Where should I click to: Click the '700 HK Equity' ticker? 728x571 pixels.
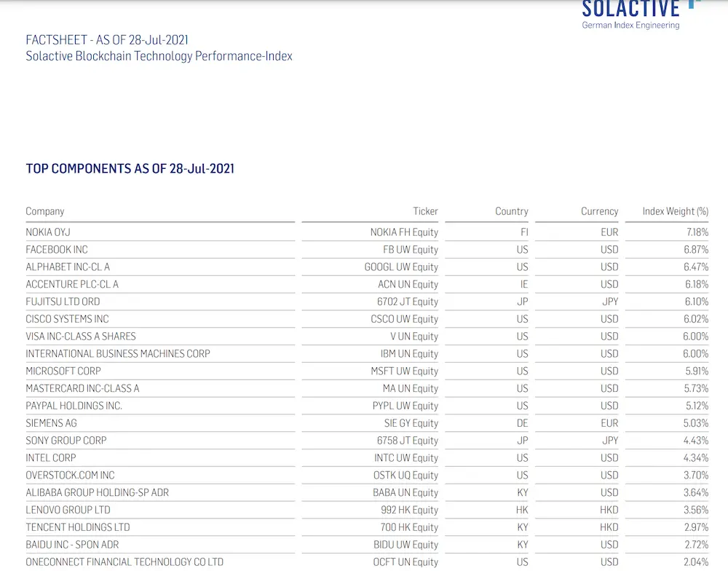pyautogui.click(x=409, y=527)
